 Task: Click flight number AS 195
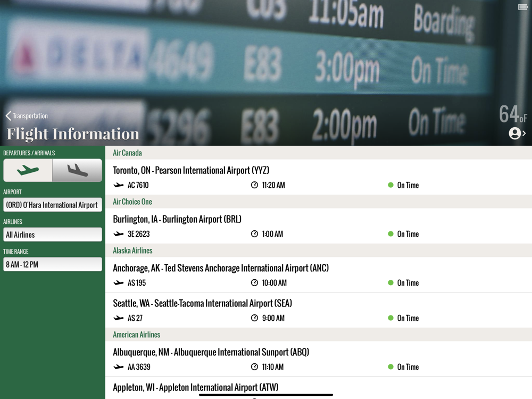[137, 283]
